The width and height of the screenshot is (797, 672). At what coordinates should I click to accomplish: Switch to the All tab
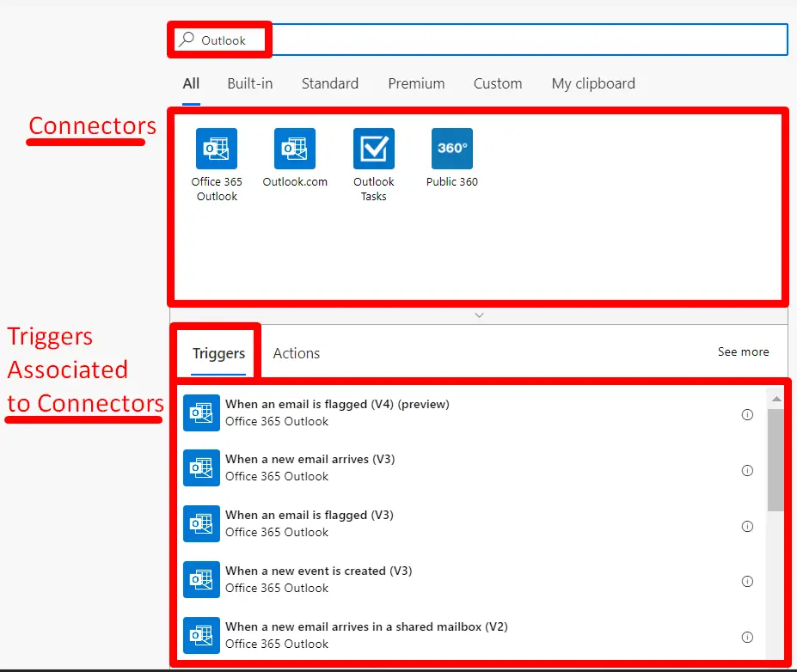[191, 83]
